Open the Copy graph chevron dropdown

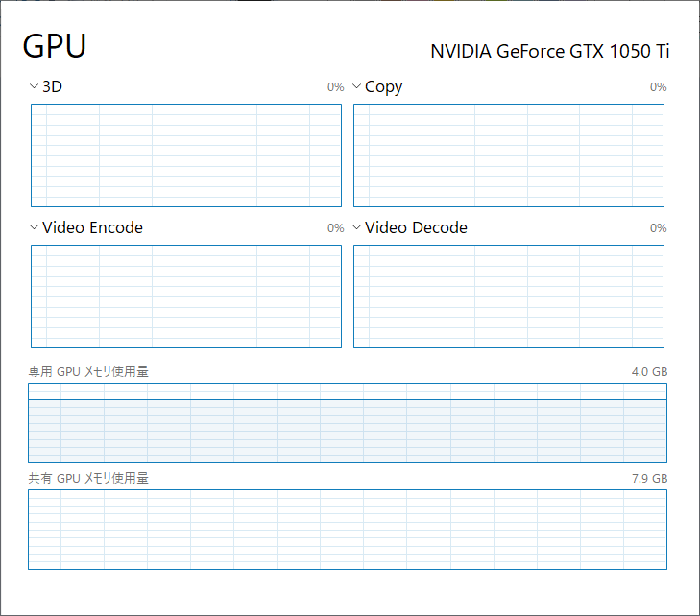click(x=357, y=87)
